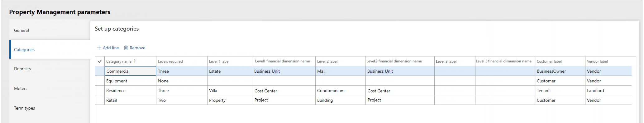Open Level1 financial dimension Cost Center field
Image resolution: width=644 pixels, height=123 pixels.
284,91
